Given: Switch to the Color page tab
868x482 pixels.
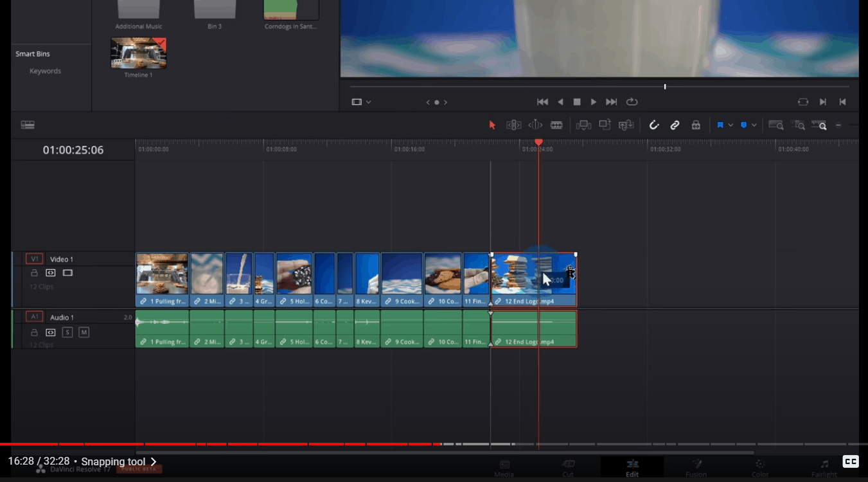Looking at the screenshot, I should [760, 469].
